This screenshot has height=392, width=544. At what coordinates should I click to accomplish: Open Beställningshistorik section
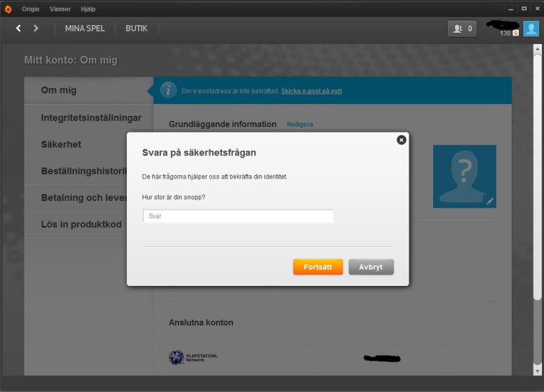click(x=75, y=171)
